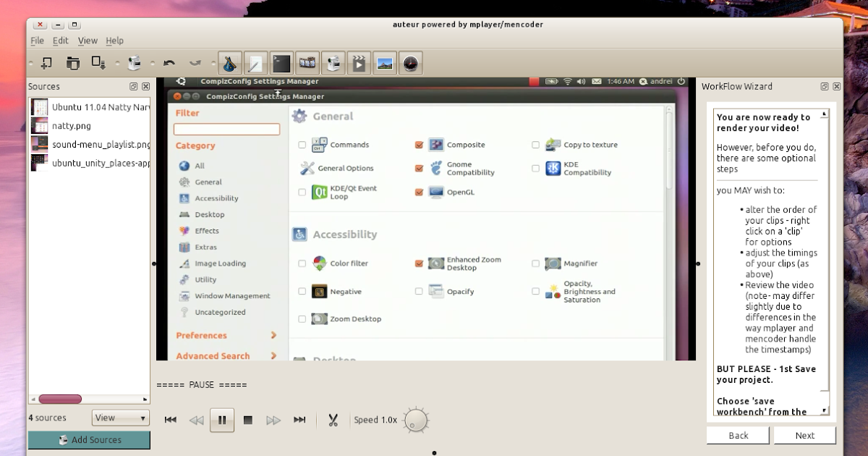Click Sources list scroll-right arrow

145,399
